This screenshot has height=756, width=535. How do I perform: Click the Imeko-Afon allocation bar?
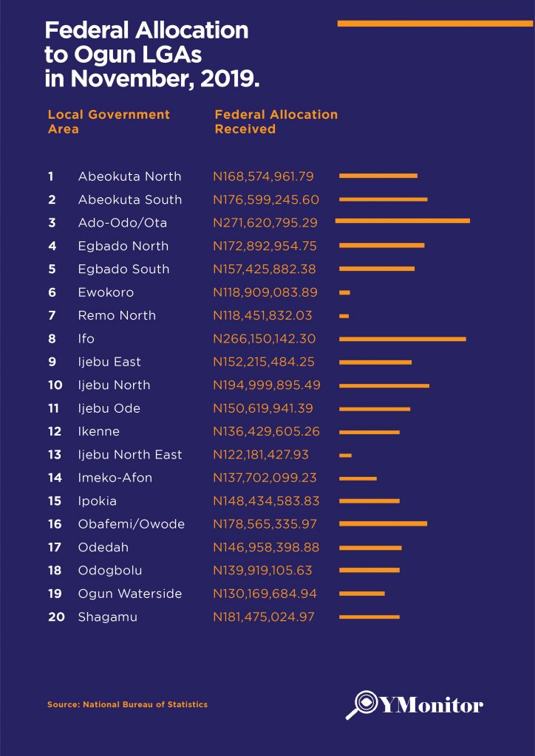[358, 478]
